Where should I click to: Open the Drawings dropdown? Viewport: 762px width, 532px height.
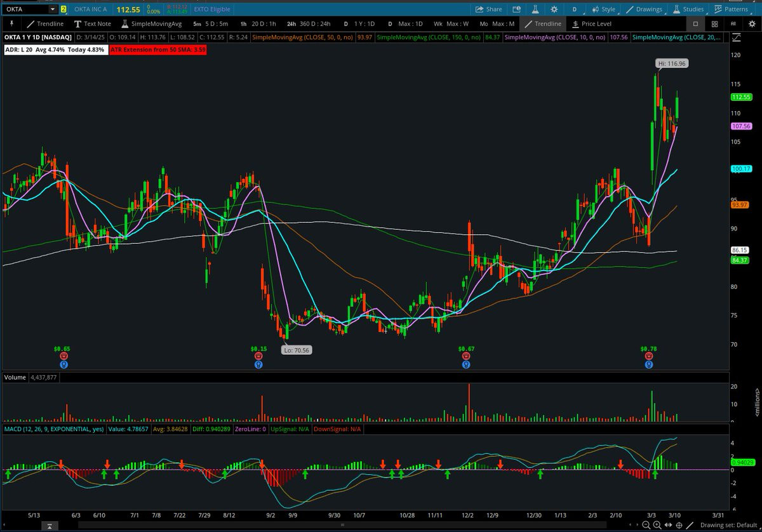point(643,10)
